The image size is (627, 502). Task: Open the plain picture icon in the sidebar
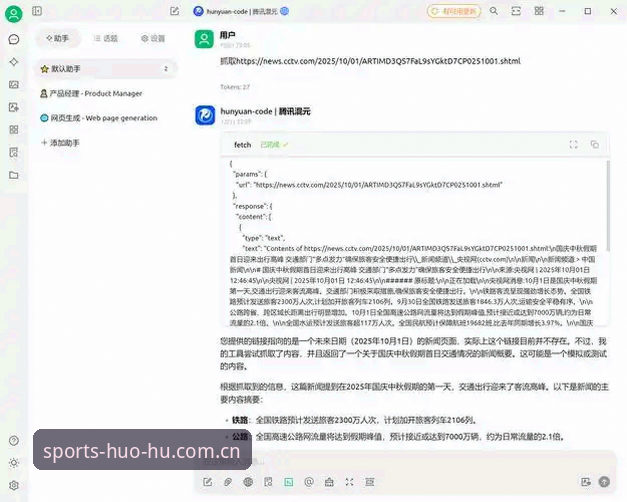14,84
